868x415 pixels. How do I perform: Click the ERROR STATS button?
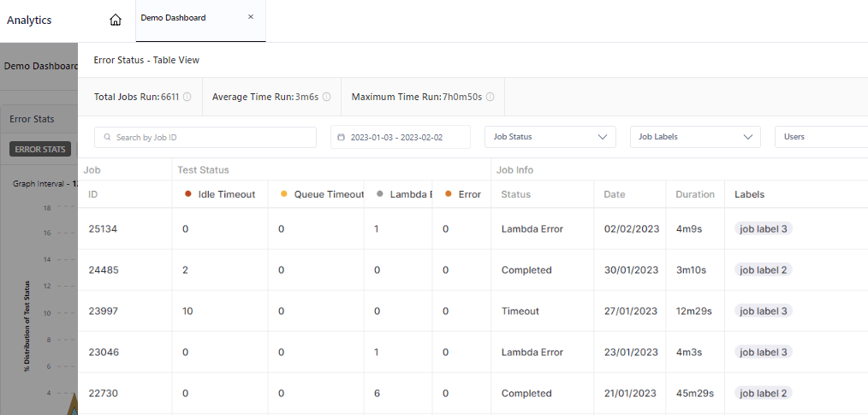point(40,150)
